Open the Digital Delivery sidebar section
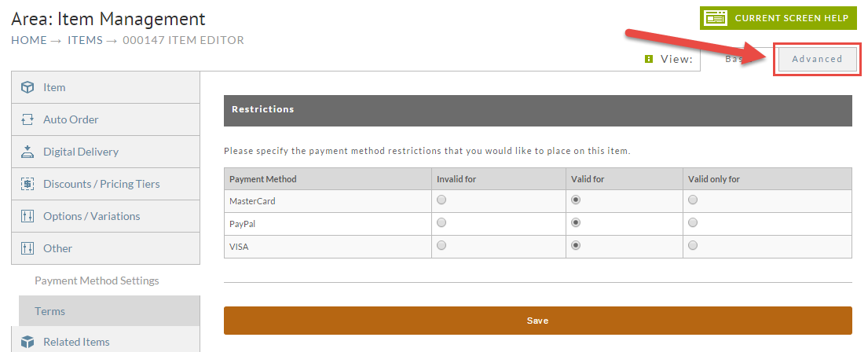The image size is (868, 352). point(105,152)
